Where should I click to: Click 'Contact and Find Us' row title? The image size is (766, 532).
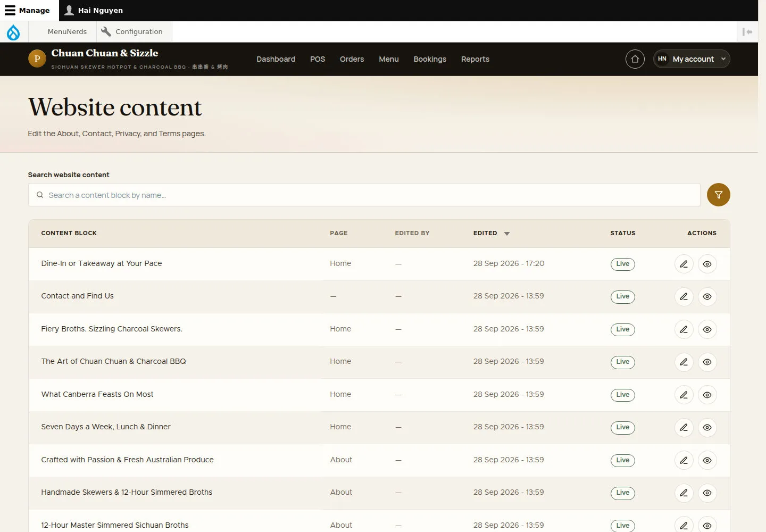click(x=77, y=296)
